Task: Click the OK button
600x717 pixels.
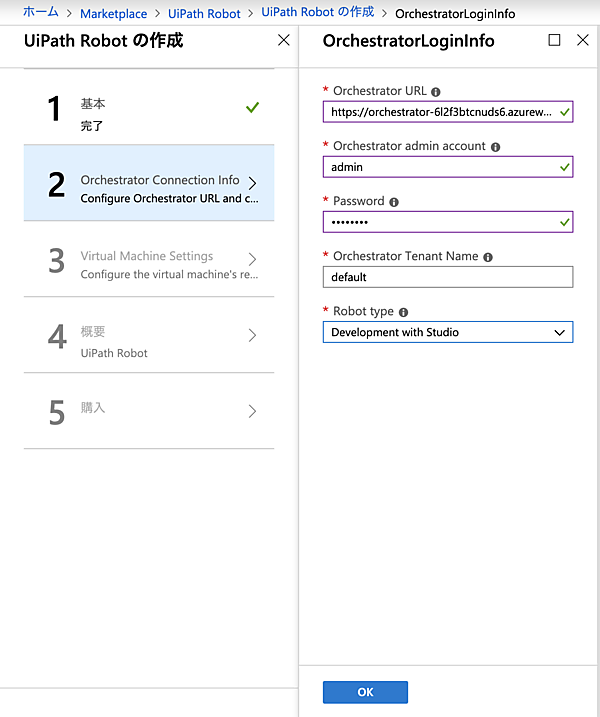Action: point(365,692)
